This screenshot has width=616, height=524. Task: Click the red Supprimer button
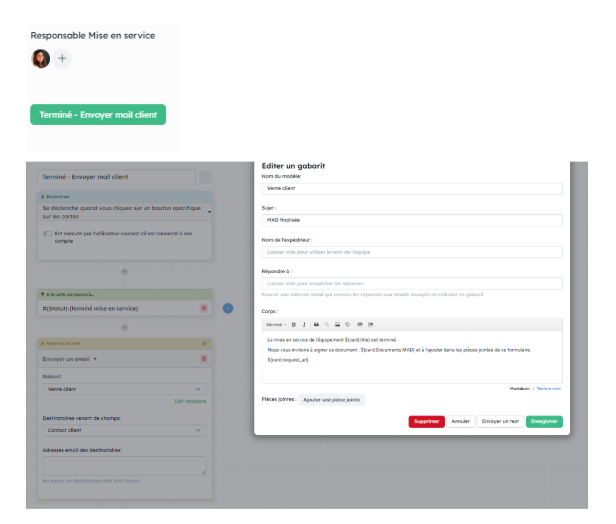pos(426,421)
